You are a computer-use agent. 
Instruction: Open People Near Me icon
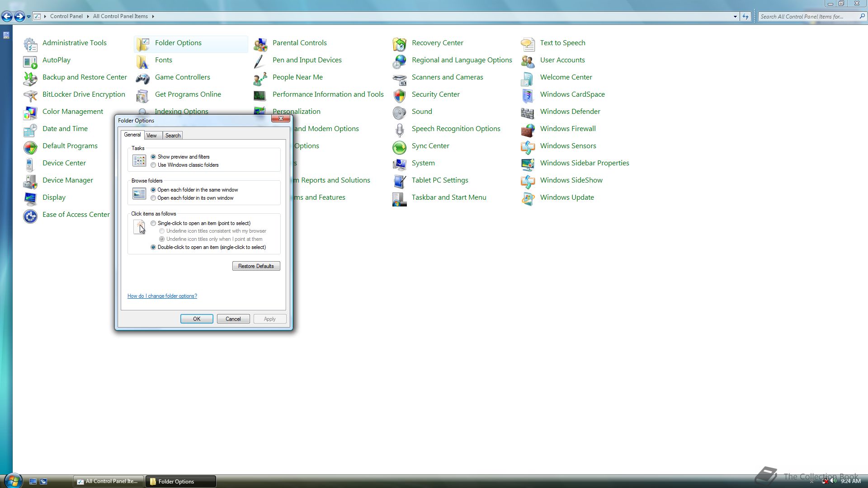(260, 78)
